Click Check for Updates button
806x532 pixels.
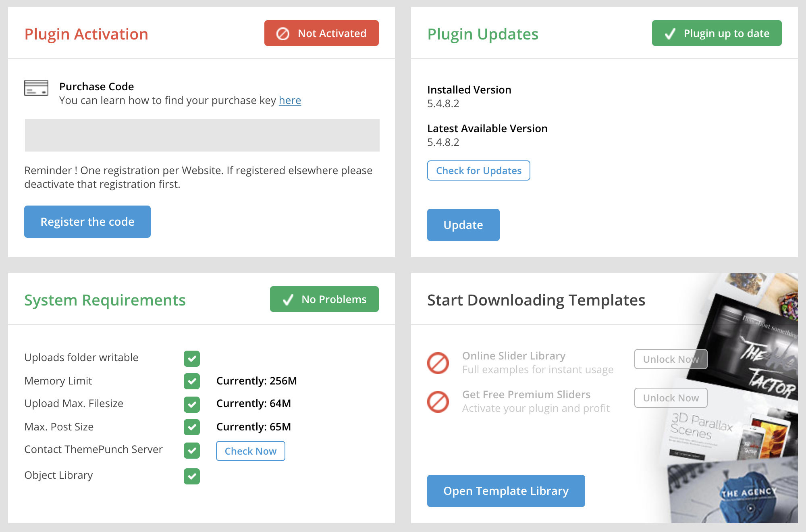pos(479,170)
